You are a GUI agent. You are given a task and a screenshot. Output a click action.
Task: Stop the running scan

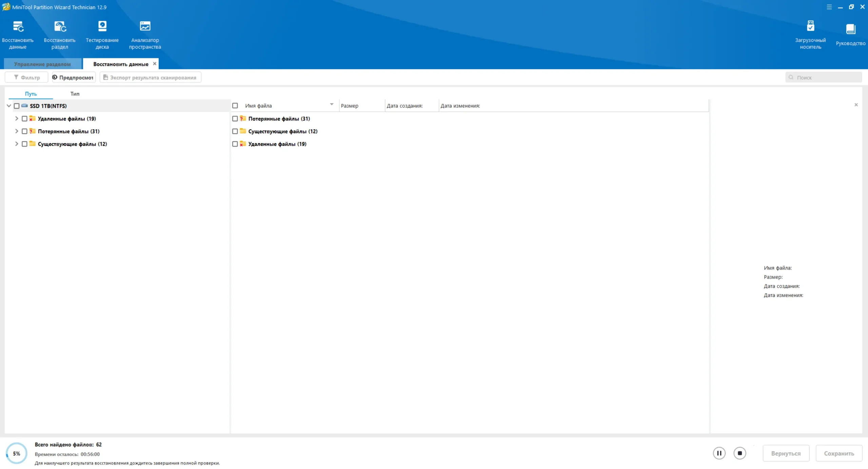(x=739, y=453)
